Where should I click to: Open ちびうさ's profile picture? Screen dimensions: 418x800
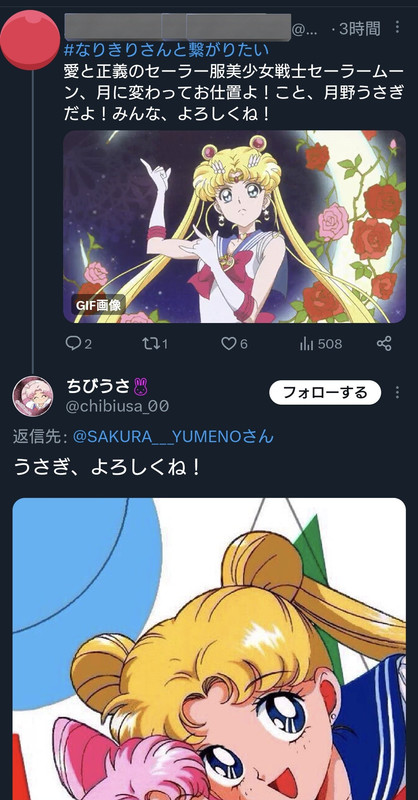(x=33, y=396)
